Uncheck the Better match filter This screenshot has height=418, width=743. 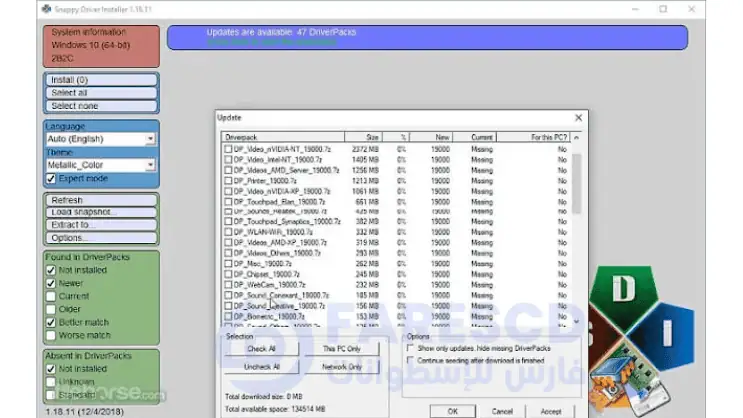(x=51, y=322)
